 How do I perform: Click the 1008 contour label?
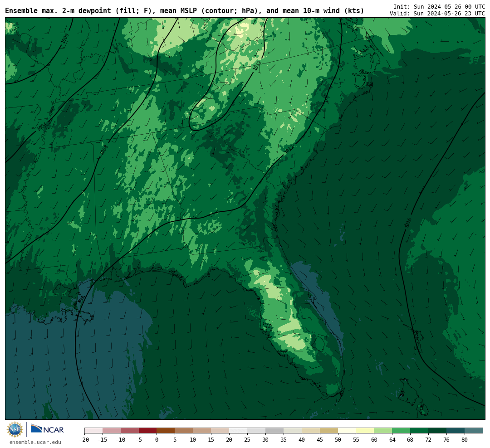point(104,150)
